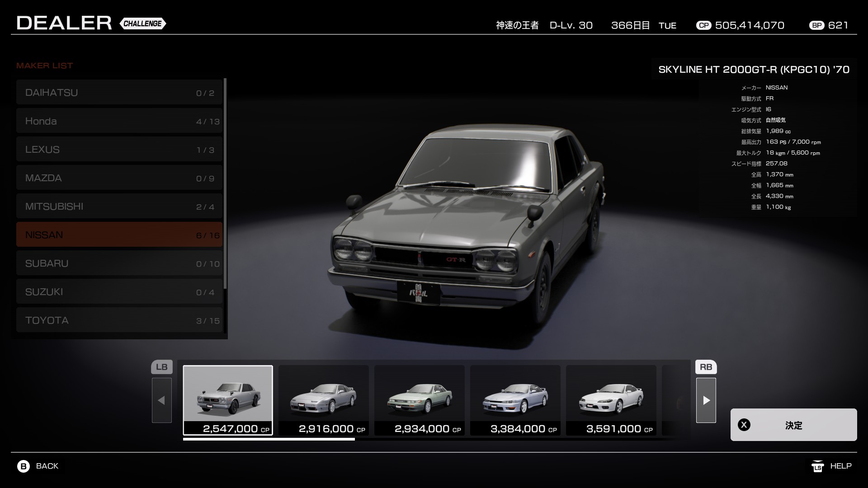This screenshot has height=488, width=868.
Task: Click the carousel progress bar
Action: point(269,439)
